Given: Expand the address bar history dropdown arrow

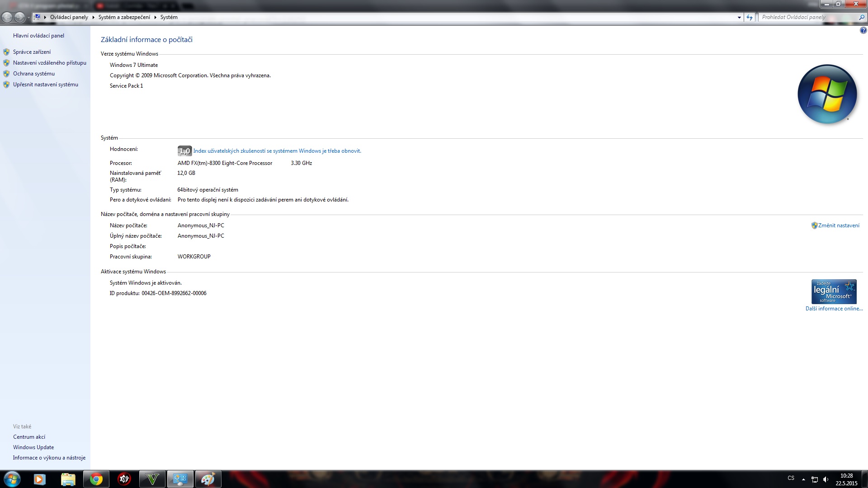Looking at the screenshot, I should [739, 17].
